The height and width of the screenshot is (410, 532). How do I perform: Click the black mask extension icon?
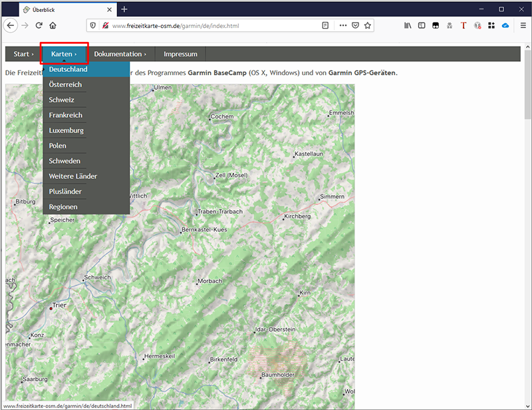[436, 25]
